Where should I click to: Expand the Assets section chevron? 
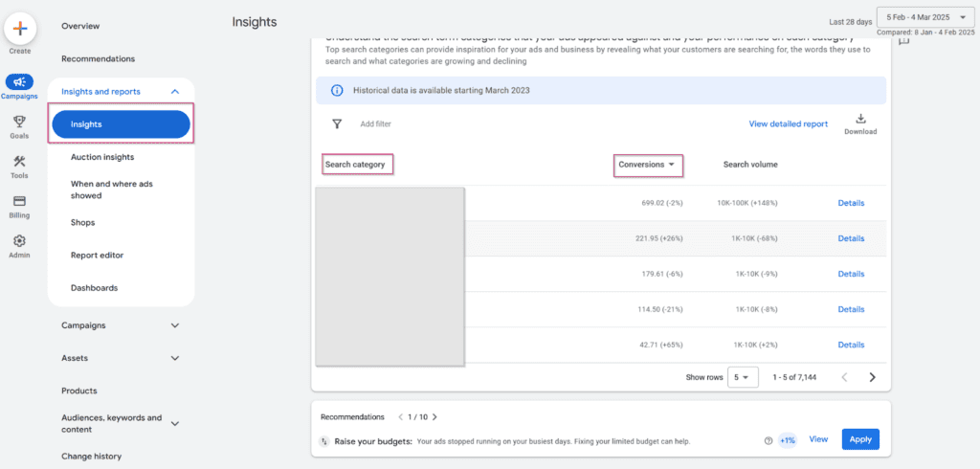175,358
